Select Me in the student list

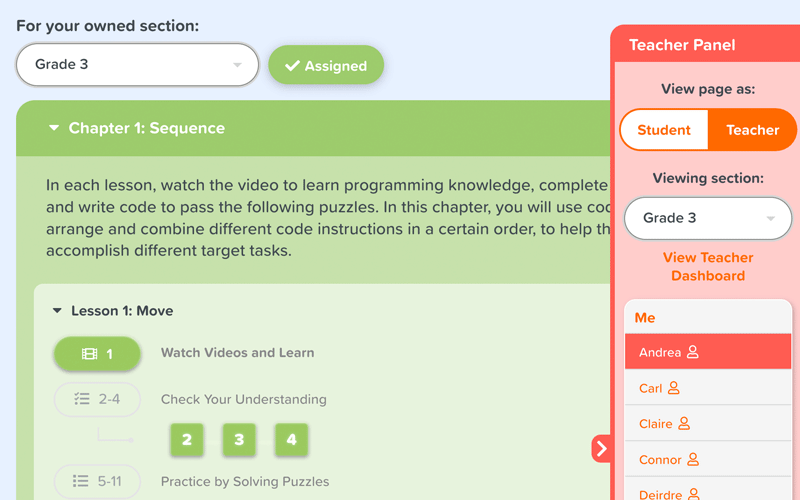tap(645, 317)
